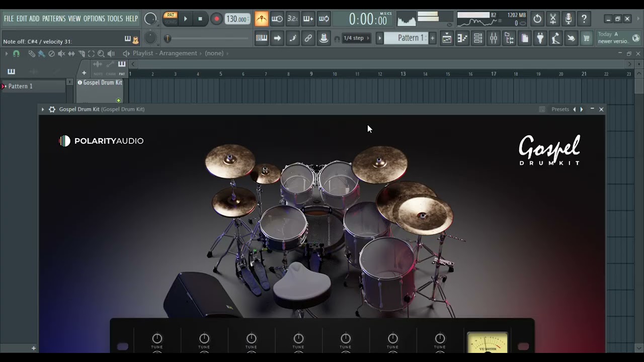
Task: Open the newer version news notification
Action: click(x=618, y=38)
